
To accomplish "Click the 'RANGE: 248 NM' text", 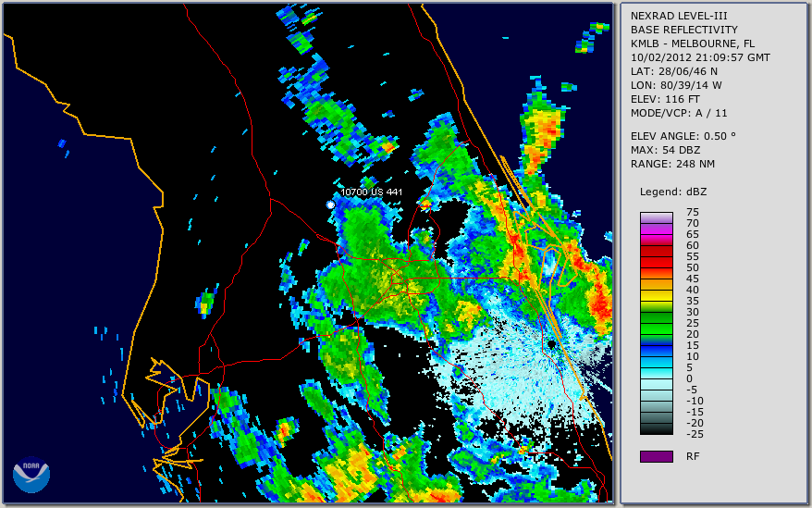I will click(x=672, y=164).
